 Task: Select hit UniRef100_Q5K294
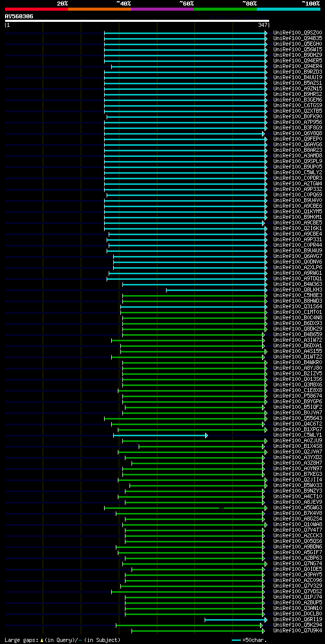298,625
